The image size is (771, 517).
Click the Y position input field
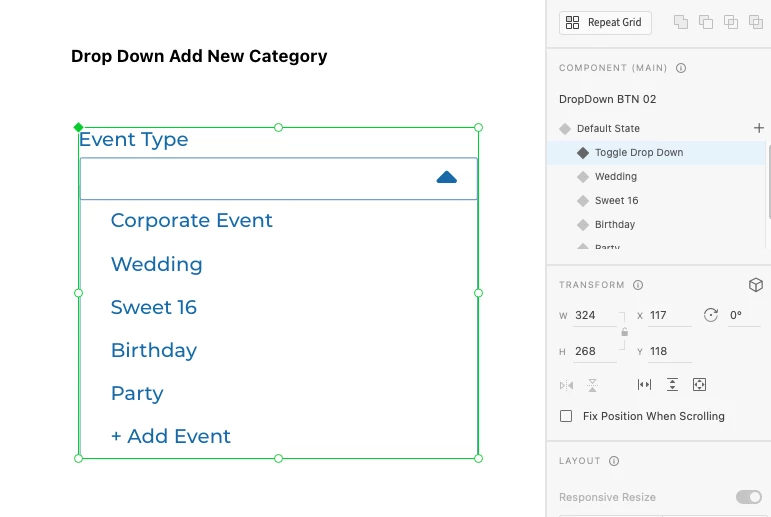tap(669, 351)
